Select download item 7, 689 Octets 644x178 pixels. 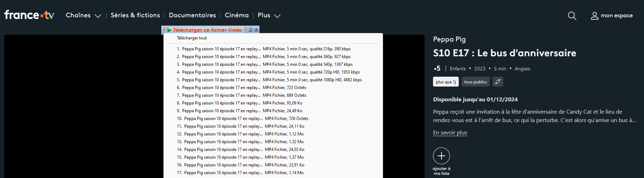(273, 95)
